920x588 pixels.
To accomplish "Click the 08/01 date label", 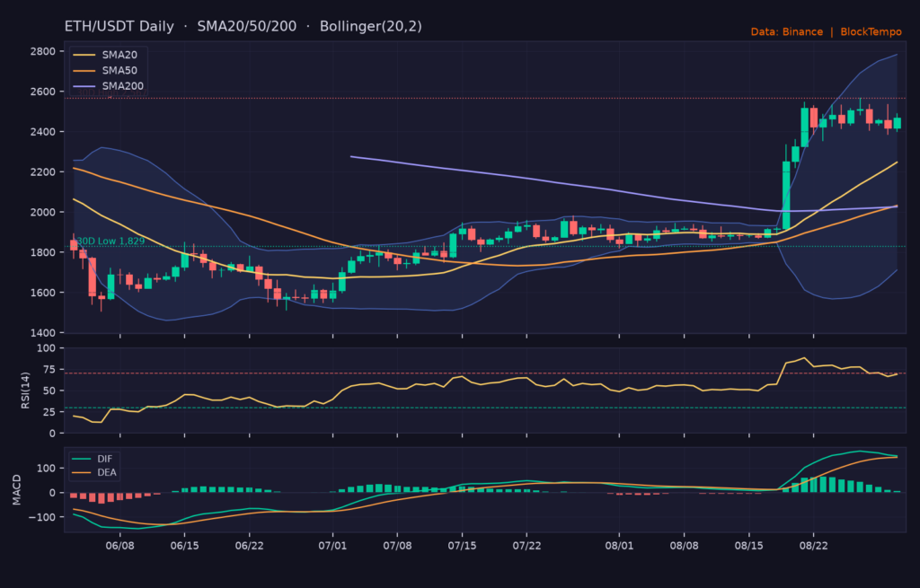I will pyautogui.click(x=619, y=546).
